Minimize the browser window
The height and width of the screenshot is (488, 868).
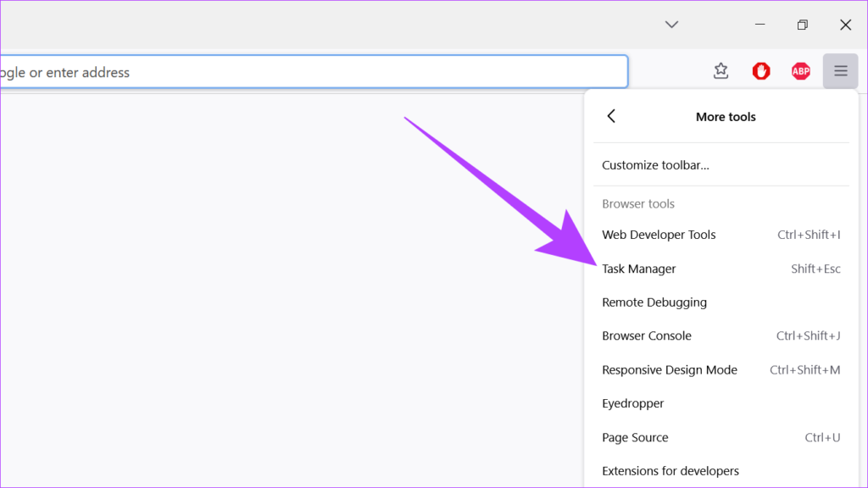click(759, 25)
